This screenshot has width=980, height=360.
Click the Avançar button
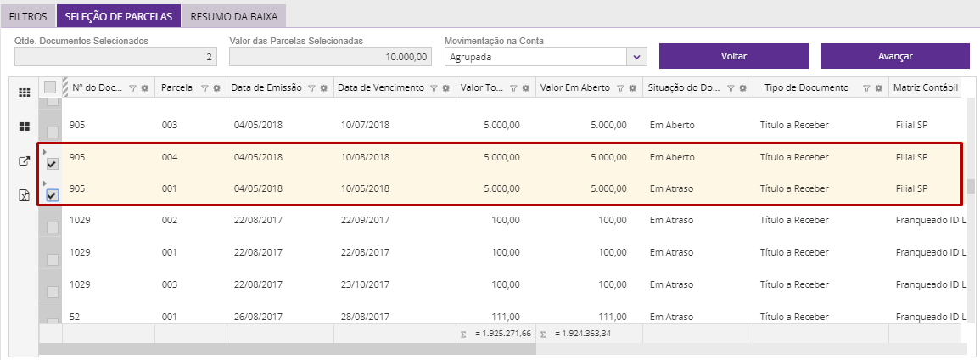point(895,56)
